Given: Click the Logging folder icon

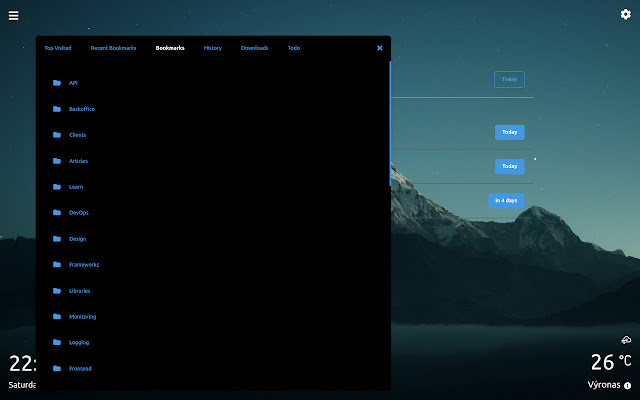Looking at the screenshot, I should point(57,342).
